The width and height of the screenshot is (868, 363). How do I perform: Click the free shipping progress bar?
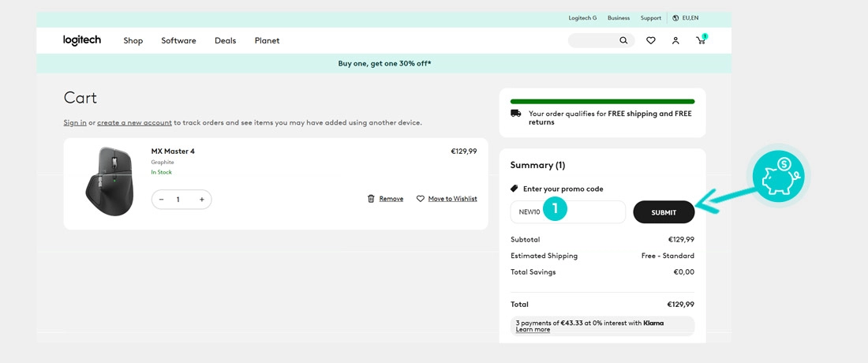[x=602, y=101]
